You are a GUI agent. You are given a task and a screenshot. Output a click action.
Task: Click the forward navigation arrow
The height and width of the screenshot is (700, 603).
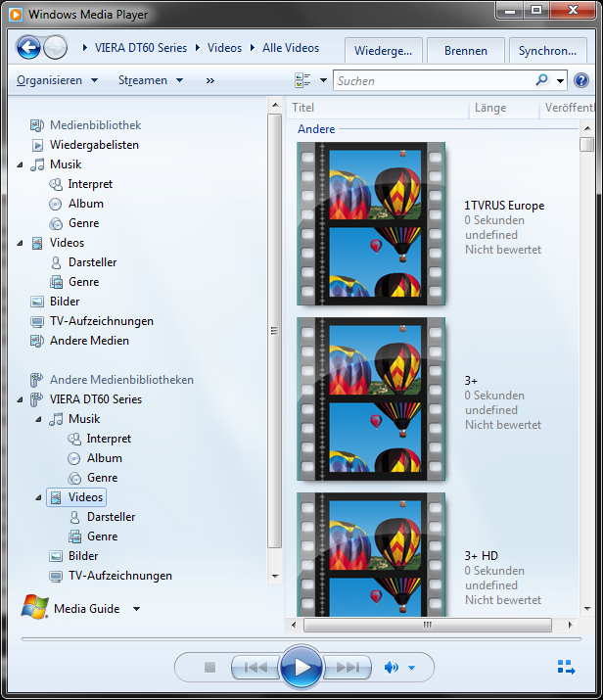click(x=56, y=47)
